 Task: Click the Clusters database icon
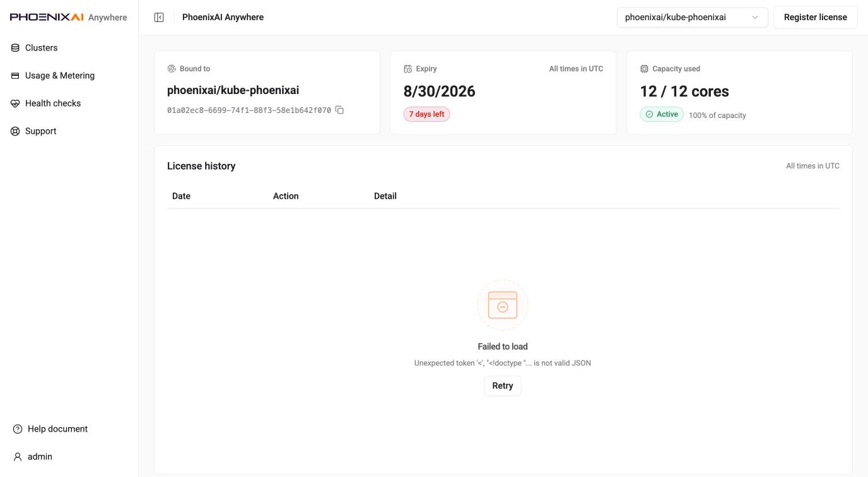click(15, 48)
